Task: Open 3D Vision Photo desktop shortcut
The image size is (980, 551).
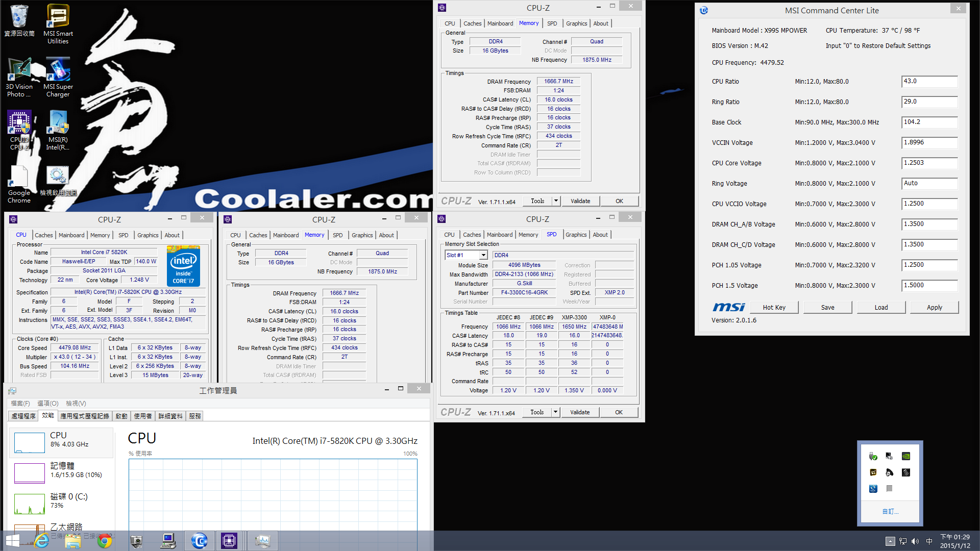Action: pos(19,77)
